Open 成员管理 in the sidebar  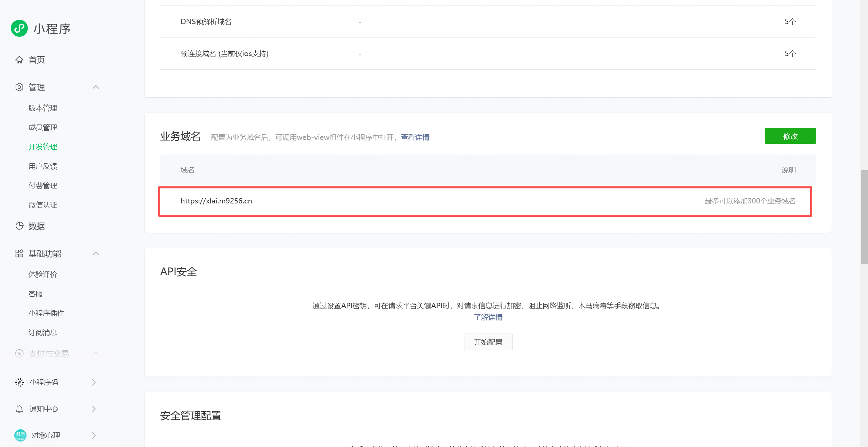[43, 127]
